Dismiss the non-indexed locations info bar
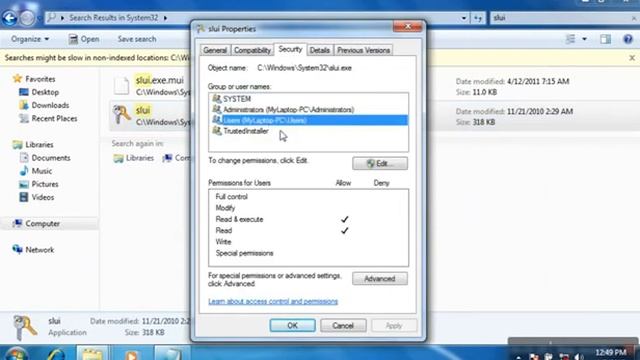 tap(632, 58)
